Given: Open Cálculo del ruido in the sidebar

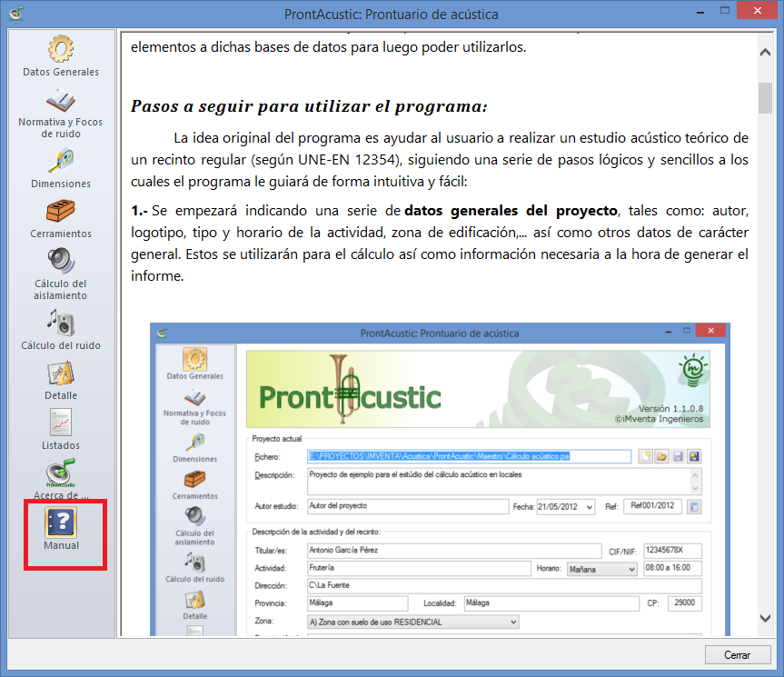Looking at the screenshot, I should point(61,330).
